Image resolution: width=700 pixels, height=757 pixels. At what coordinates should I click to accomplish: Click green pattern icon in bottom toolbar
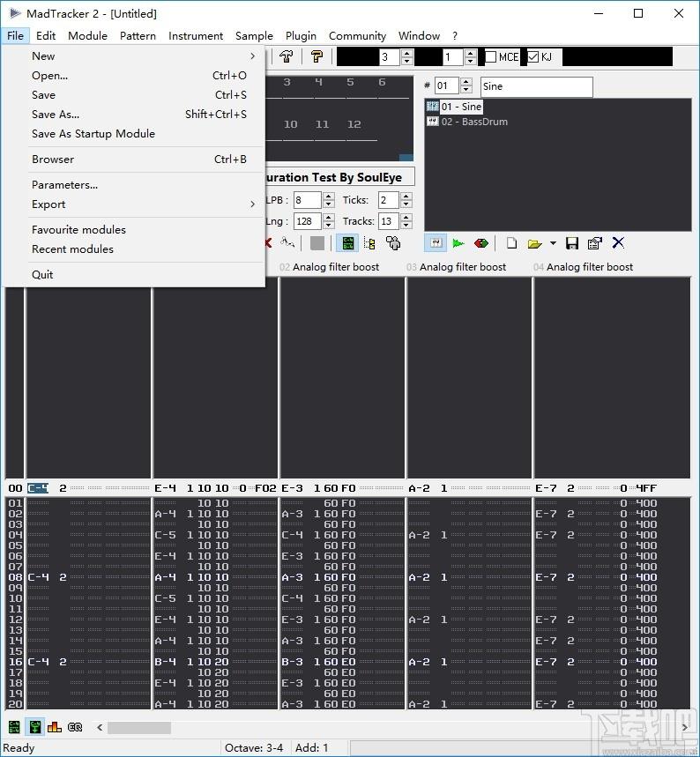(x=14, y=726)
